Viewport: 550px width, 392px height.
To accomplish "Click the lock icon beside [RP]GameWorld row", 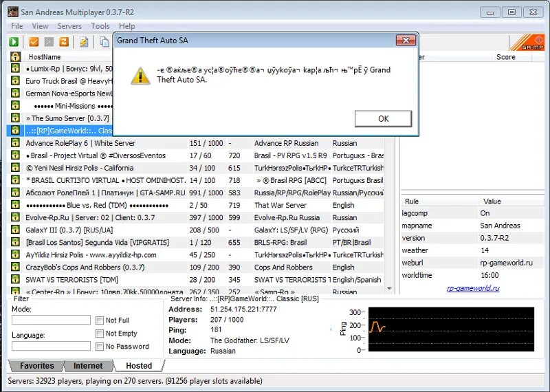I will [x=15, y=131].
